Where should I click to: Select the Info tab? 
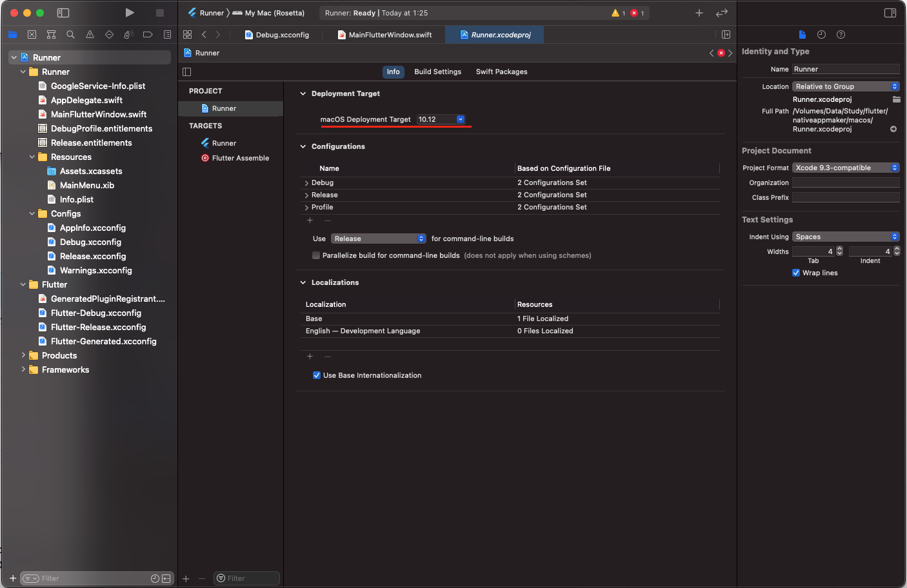393,72
